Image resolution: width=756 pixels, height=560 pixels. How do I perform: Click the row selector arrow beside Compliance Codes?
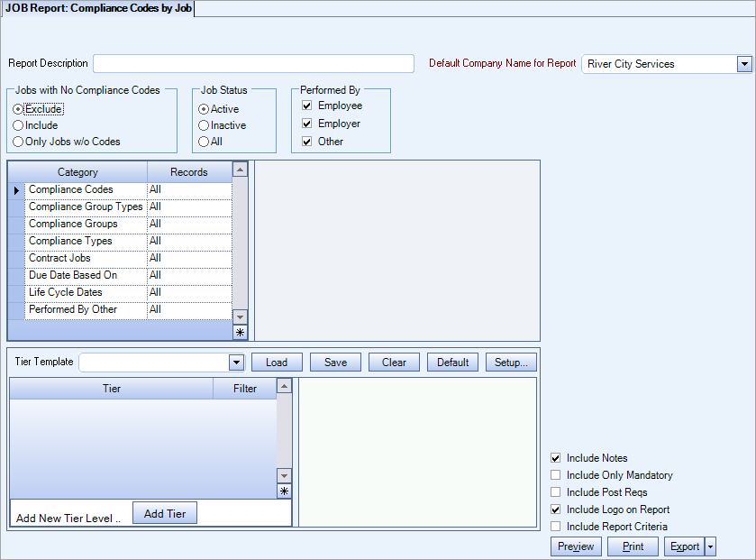click(16, 189)
